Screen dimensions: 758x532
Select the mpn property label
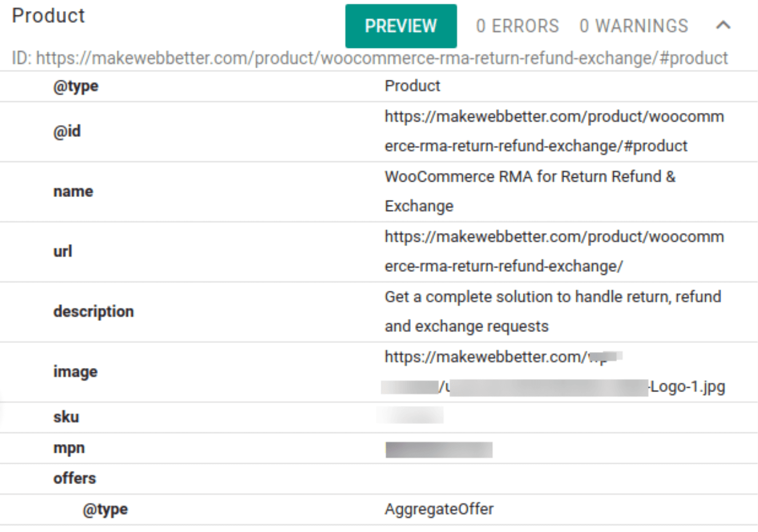pos(69,448)
